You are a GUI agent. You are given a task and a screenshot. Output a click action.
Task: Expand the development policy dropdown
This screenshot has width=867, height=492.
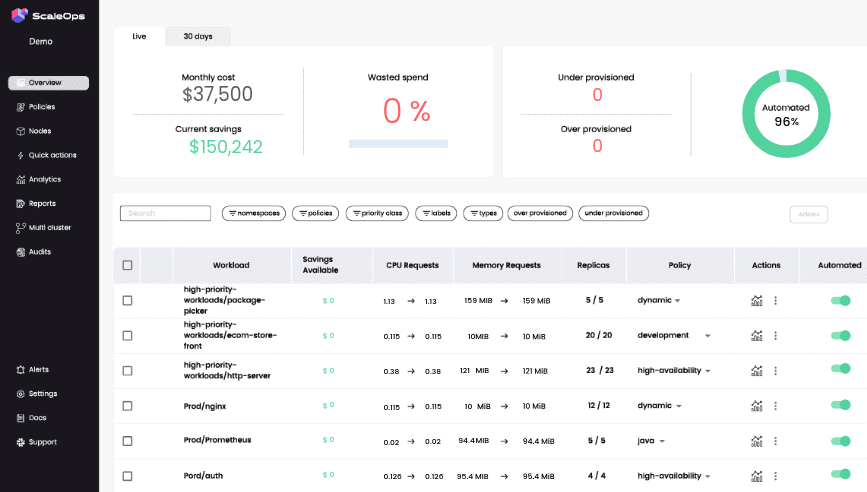click(x=707, y=336)
